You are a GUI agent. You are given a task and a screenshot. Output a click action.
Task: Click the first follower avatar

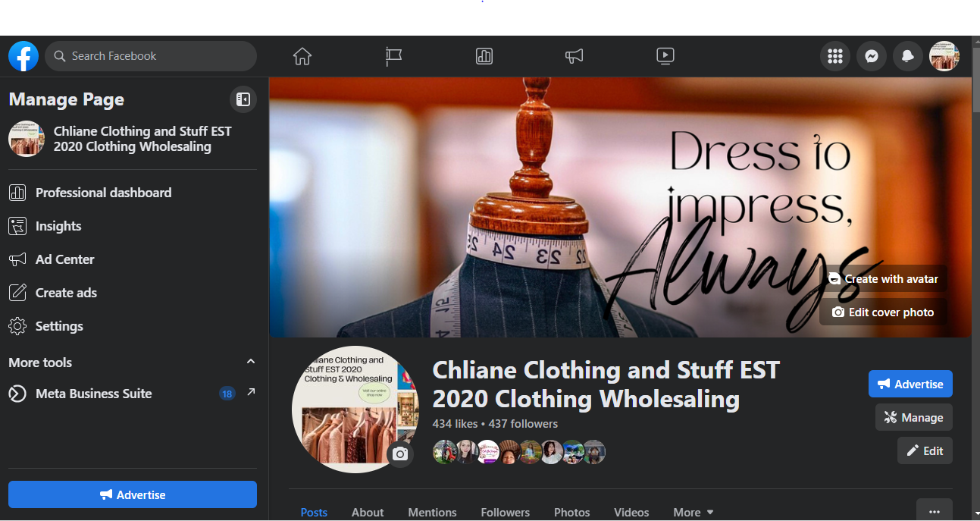pyautogui.click(x=445, y=452)
